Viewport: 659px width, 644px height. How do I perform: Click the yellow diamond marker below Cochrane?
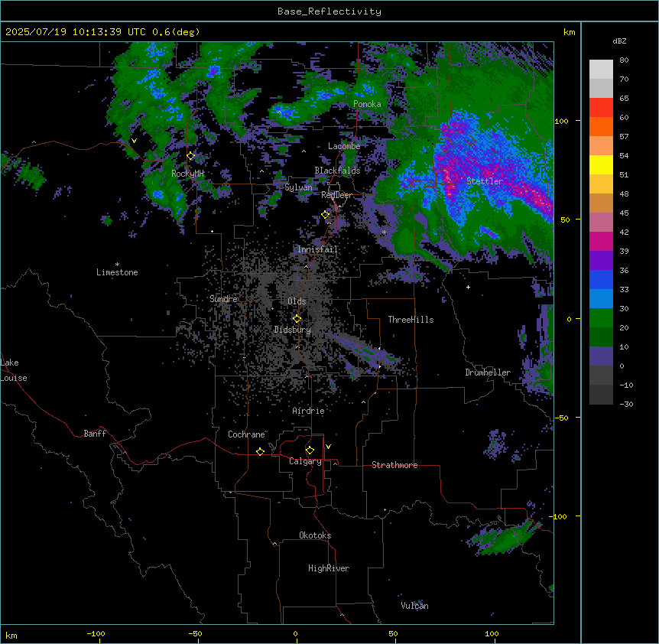point(260,451)
